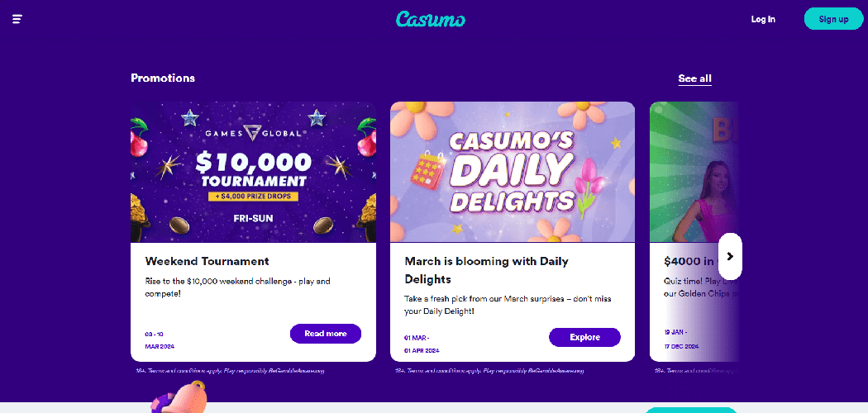Click the terms text under the Weekend Tournament card
Image resolution: width=868 pixels, height=413 pixels.
(230, 371)
